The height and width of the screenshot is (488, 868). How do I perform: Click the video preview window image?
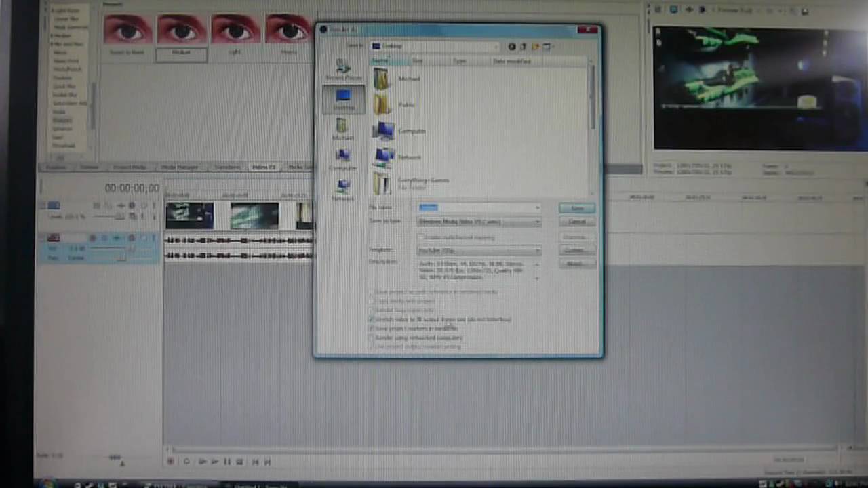tap(758, 88)
